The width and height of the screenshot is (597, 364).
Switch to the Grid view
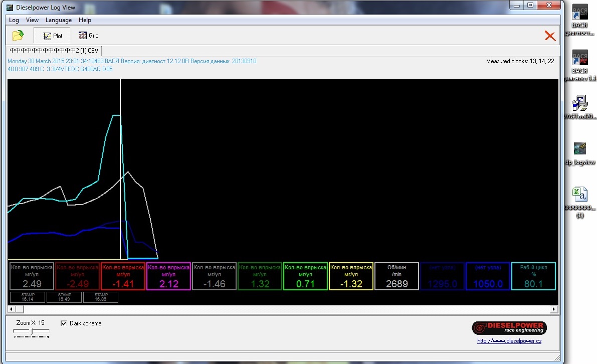tap(89, 36)
